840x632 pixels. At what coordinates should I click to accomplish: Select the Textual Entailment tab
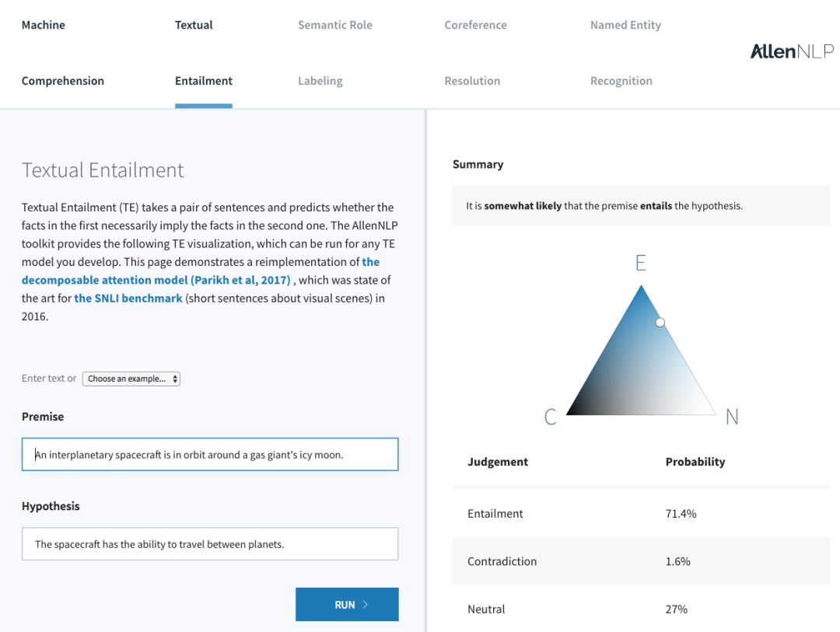pos(204,53)
